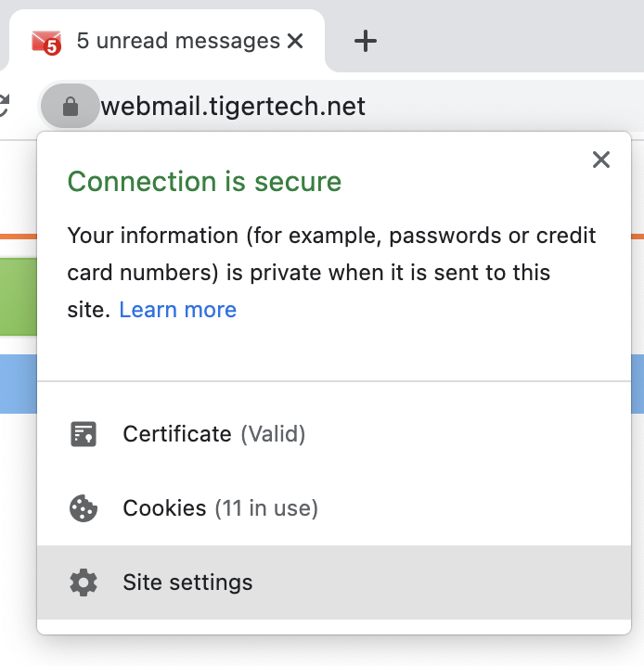Click the Certificate icon in popup
The image size is (644, 666).
[84, 434]
